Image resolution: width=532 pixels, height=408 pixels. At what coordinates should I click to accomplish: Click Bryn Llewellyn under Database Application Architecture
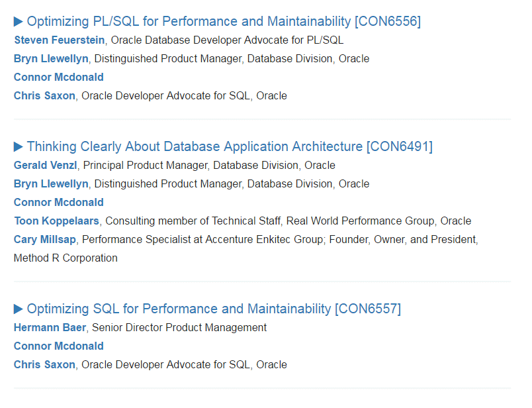[x=51, y=184]
